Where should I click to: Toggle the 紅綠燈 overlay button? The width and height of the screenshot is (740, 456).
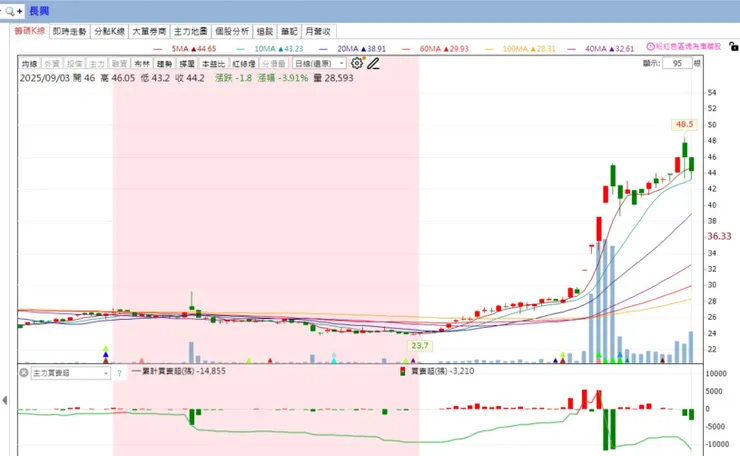click(x=244, y=63)
